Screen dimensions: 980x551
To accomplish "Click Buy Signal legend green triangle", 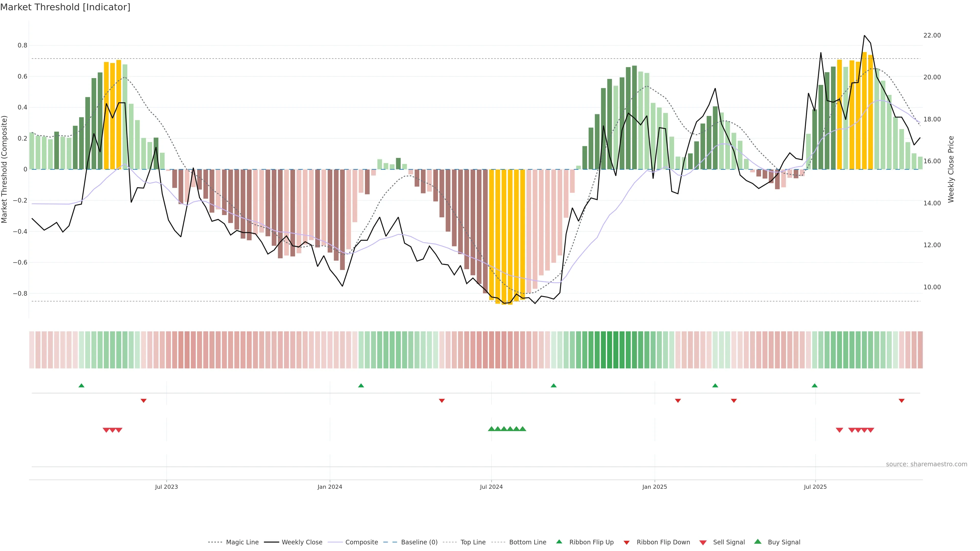I will point(758,542).
